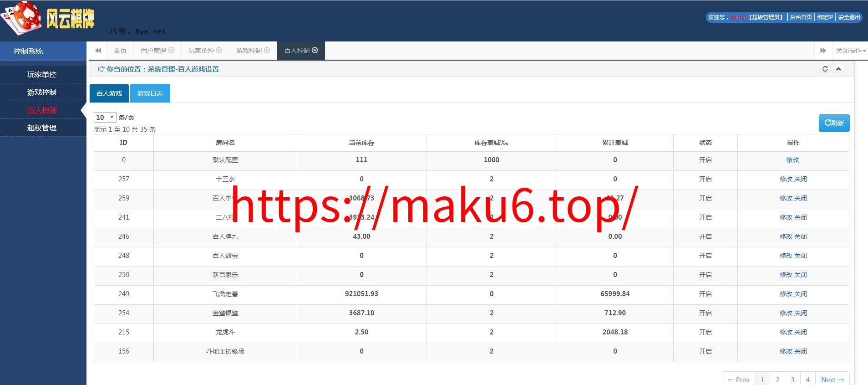Click 关闭 for the 百人骰宝 row
This screenshot has height=385, width=868.
point(801,256)
